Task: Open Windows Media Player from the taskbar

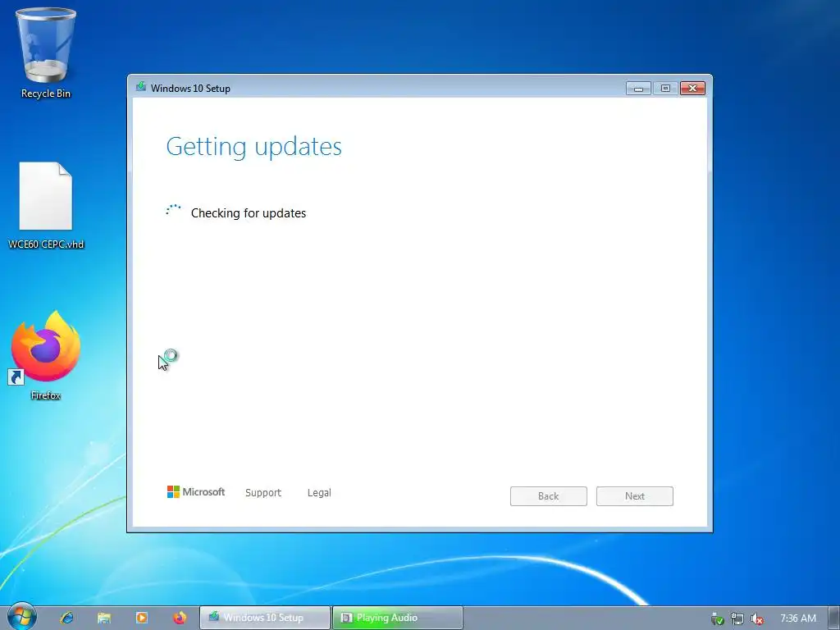Action: click(x=142, y=618)
